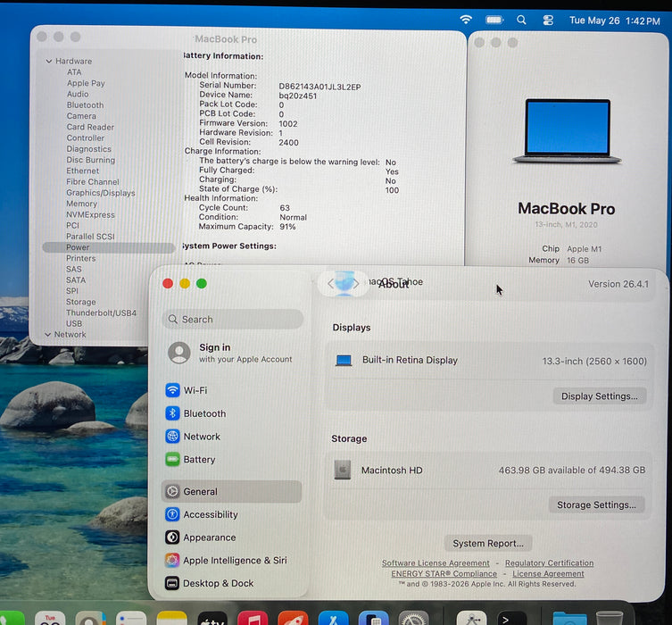Open Apple TV from the Dock
The width and height of the screenshot is (672, 625).
pos(212,618)
